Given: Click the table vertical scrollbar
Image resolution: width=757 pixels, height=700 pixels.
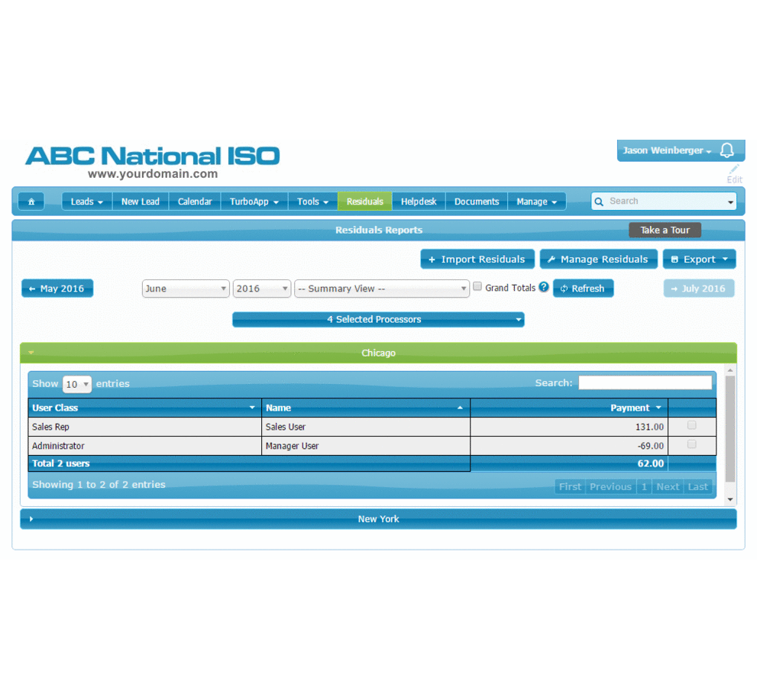Looking at the screenshot, I should click(x=730, y=427).
